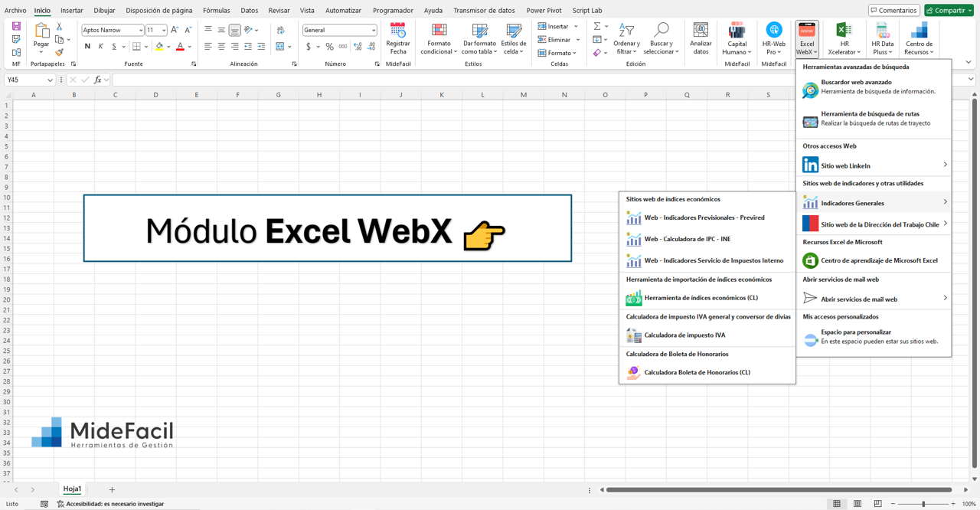Open the General number format dropdown
980x510 pixels.
374,30
